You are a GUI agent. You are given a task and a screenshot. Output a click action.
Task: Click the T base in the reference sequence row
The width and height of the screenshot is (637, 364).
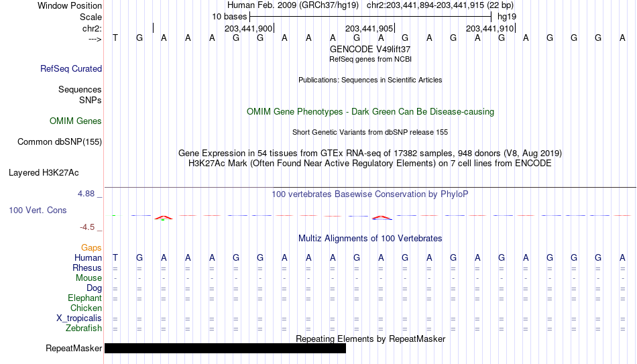(x=115, y=38)
